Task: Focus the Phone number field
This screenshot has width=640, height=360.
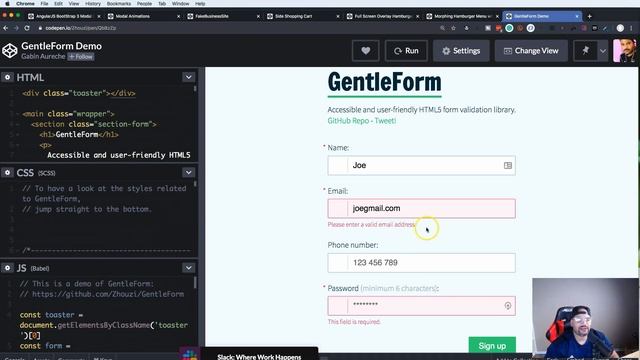Action: coord(421,263)
